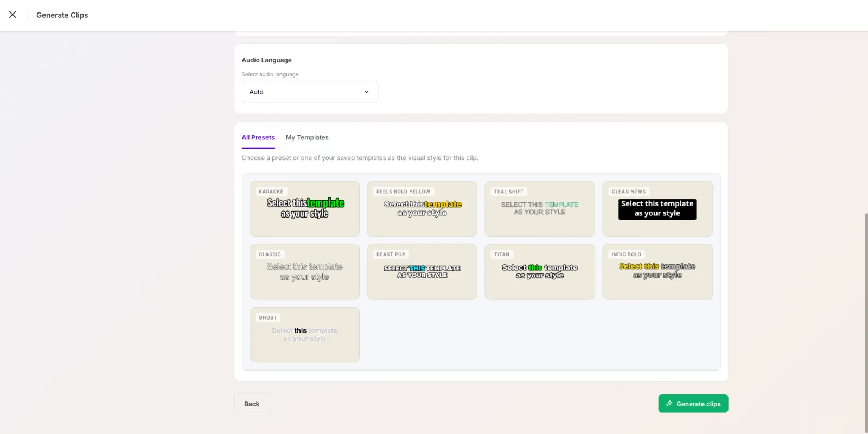Screen dimensions: 868x434
Task: Choose the Classic preset template
Action: 304,272
